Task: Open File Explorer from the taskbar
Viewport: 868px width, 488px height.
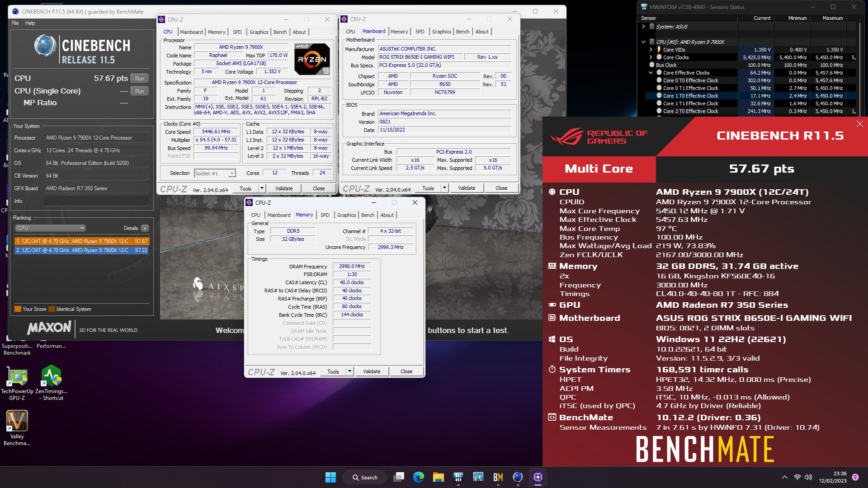Action: (x=438, y=477)
